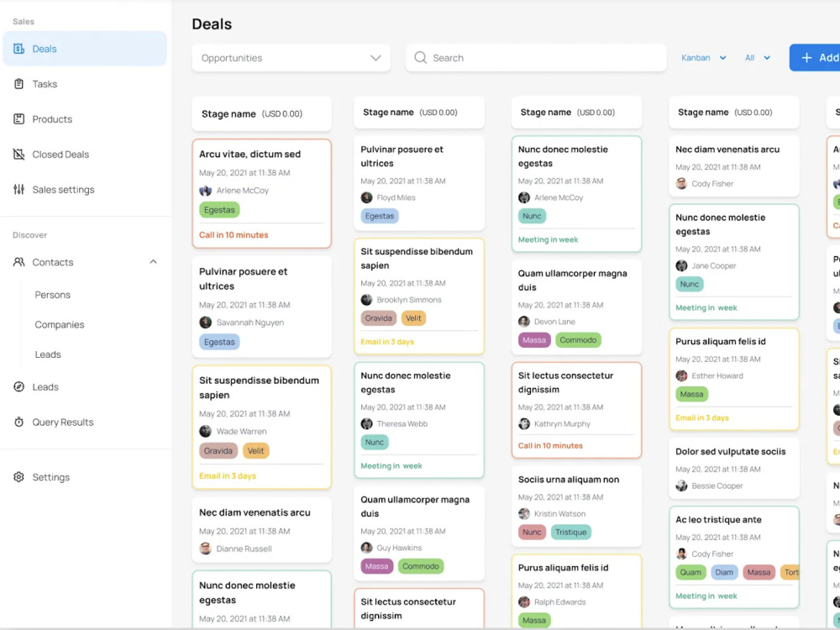Click Floyd Miles' avatar
840x630 pixels.
pos(366,197)
